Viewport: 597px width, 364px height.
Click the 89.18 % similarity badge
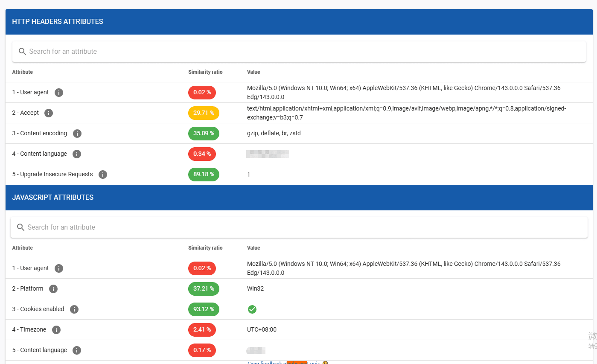(x=204, y=175)
